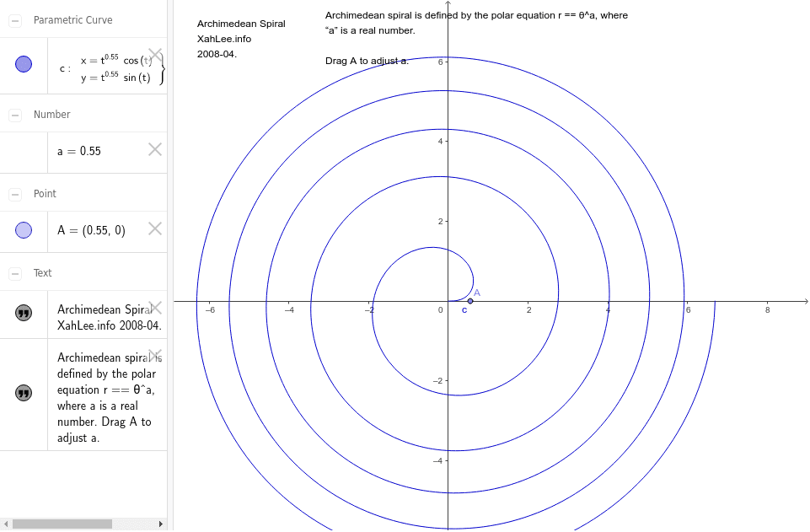Delete the number a = 0.55
810x532 pixels.
(155, 149)
